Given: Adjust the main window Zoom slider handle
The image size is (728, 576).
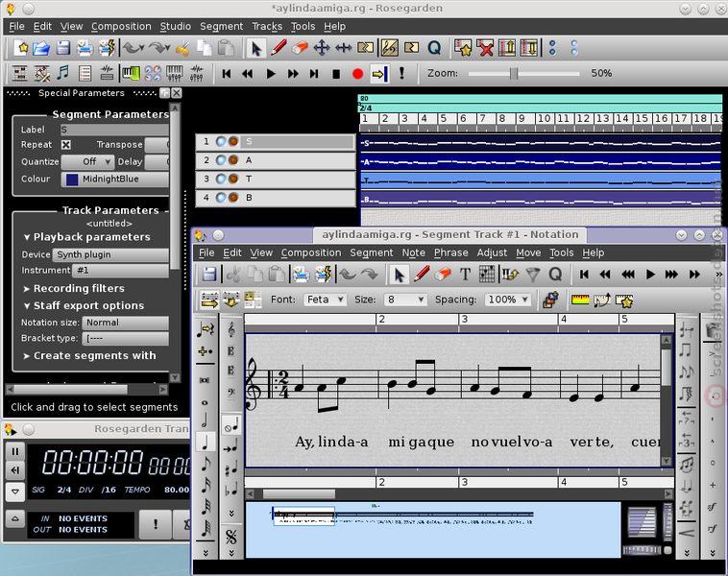Looking at the screenshot, I should pos(514,73).
